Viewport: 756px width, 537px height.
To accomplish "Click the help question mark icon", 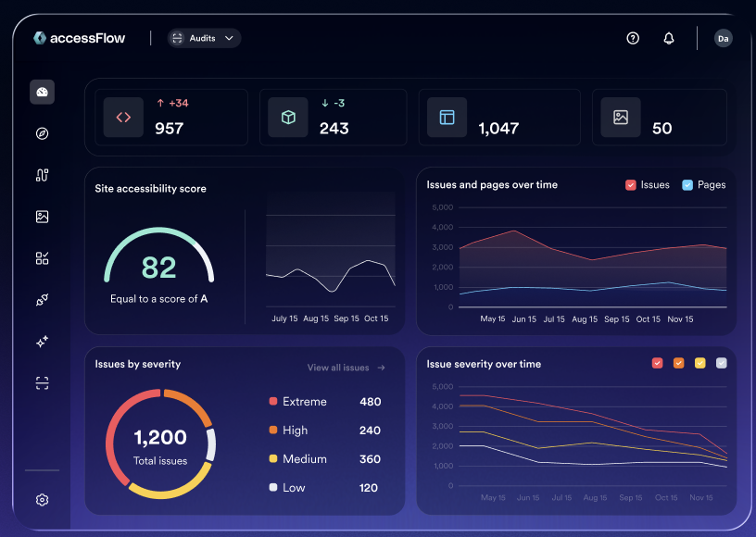I will (633, 38).
